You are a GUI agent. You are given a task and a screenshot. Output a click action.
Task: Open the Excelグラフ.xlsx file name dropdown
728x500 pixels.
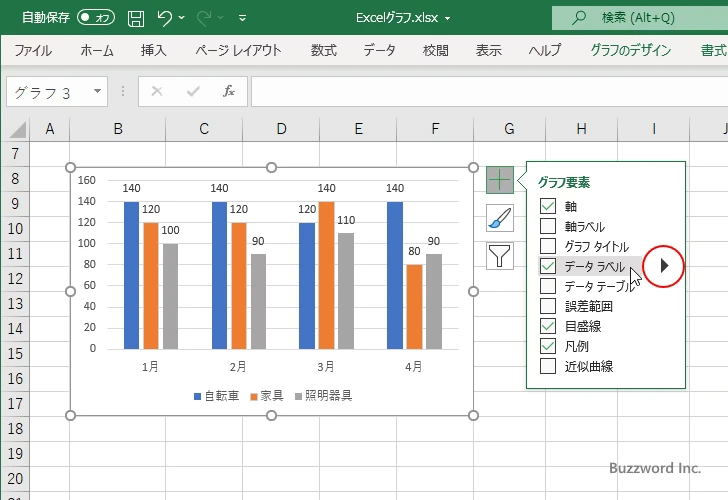[x=448, y=19]
